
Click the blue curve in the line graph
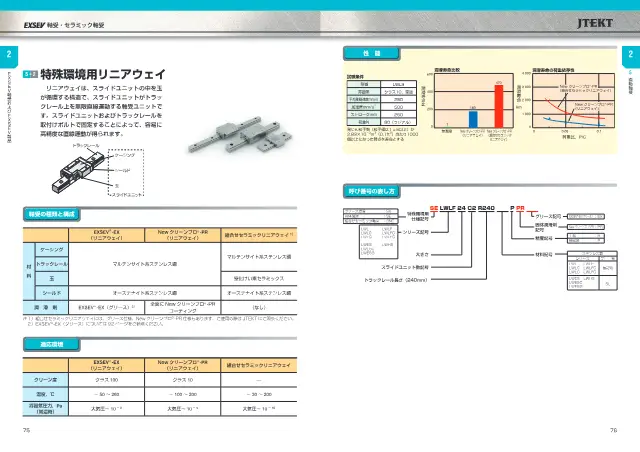[573, 122]
